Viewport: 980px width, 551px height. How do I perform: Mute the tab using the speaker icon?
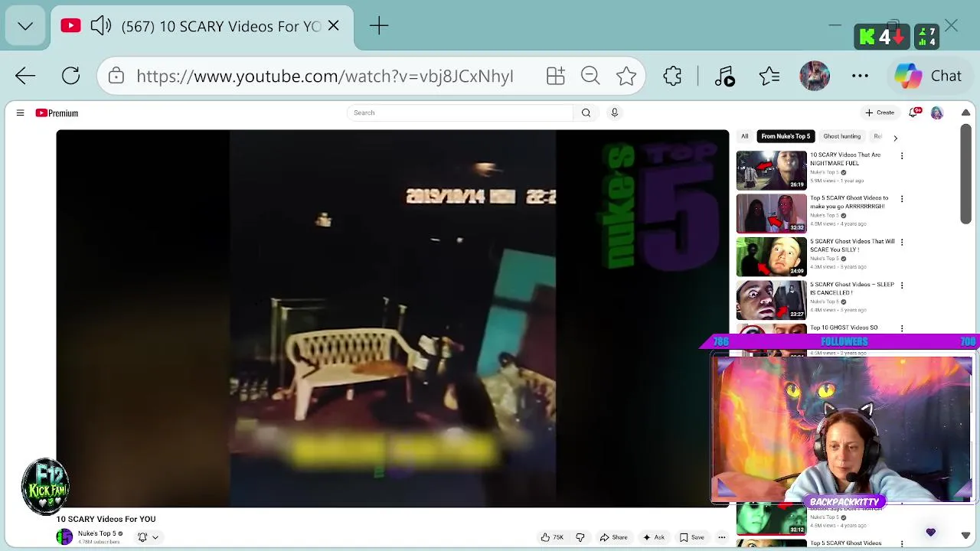click(x=101, y=26)
